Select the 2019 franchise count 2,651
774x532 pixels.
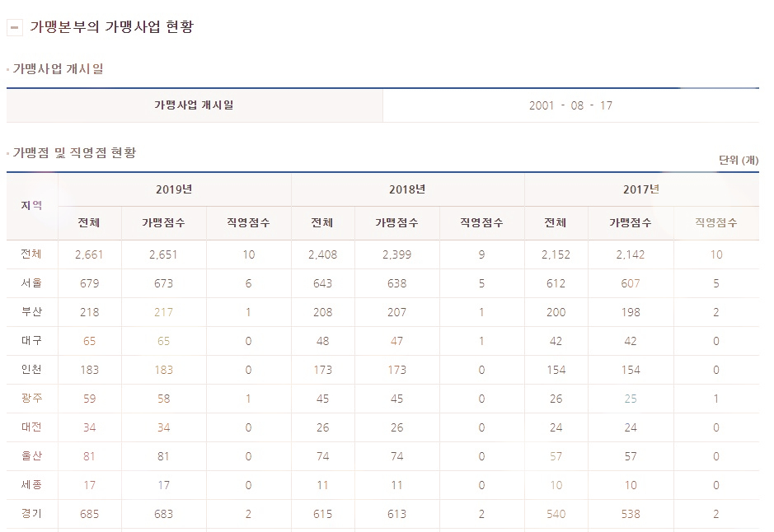click(163, 255)
